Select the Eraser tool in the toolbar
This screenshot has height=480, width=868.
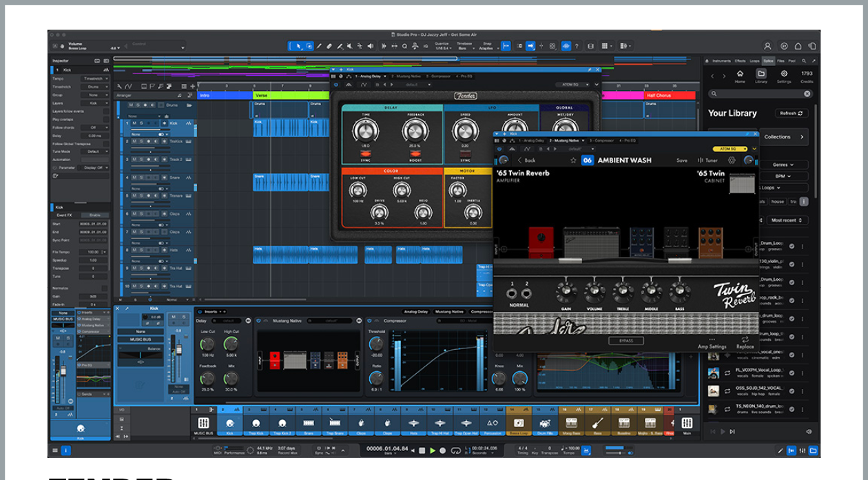(329, 46)
